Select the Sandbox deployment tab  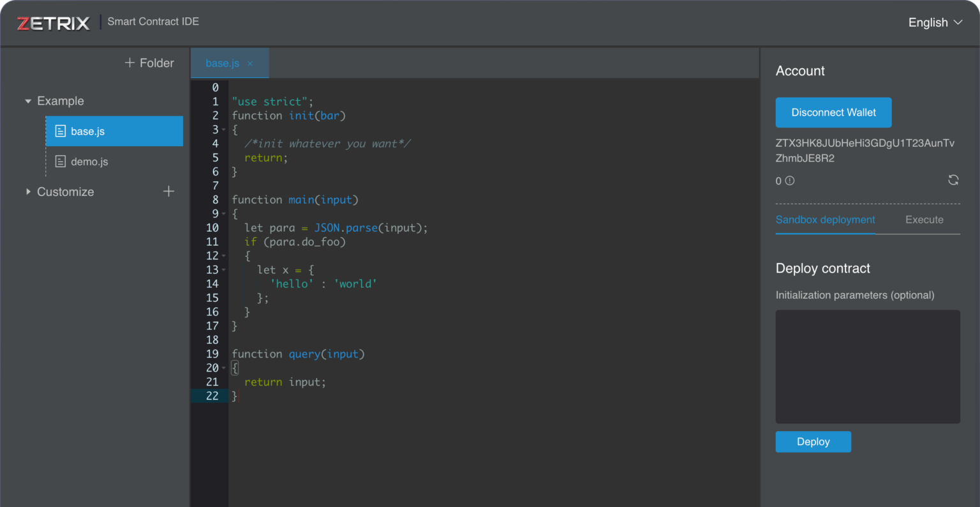click(825, 220)
